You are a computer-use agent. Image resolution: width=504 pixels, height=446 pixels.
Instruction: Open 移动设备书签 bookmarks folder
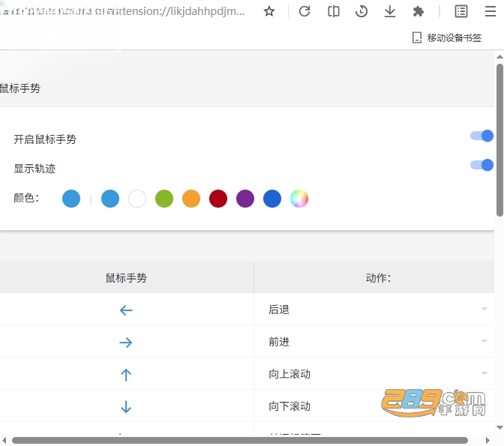[x=447, y=37]
